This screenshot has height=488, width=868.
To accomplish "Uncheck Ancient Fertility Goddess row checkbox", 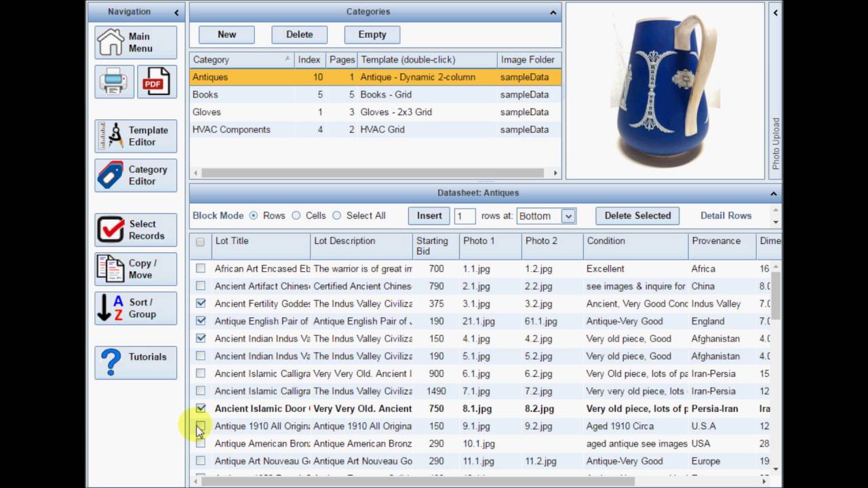I will (201, 303).
